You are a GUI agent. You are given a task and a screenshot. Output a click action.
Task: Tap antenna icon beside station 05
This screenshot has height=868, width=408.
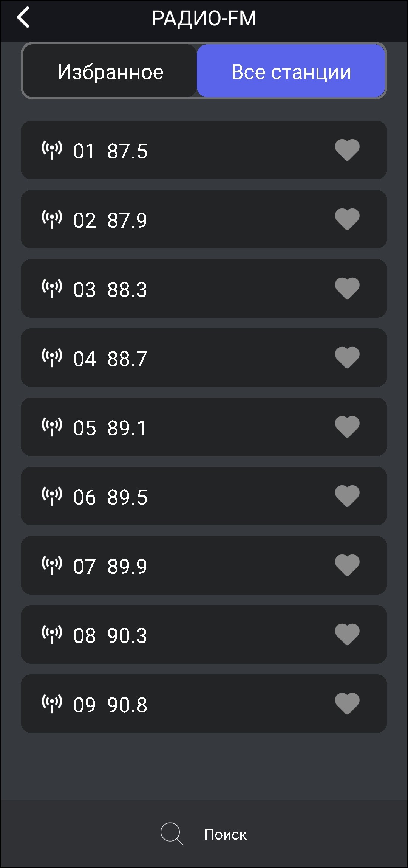tap(52, 427)
